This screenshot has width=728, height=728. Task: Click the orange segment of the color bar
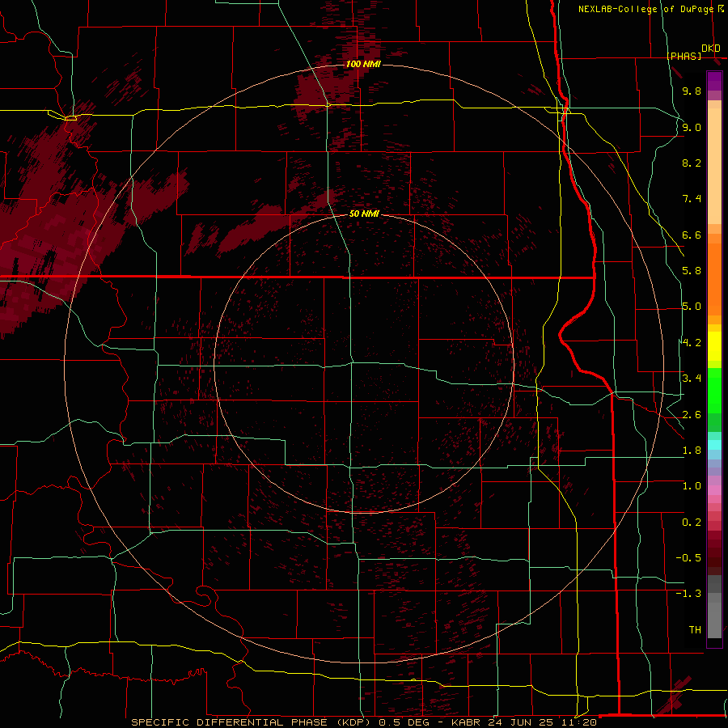(714, 278)
